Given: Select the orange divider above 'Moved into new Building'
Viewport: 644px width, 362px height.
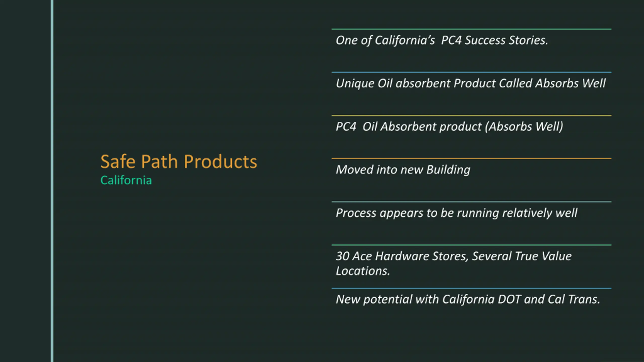Looking at the screenshot, I should pyautogui.click(x=471, y=159).
